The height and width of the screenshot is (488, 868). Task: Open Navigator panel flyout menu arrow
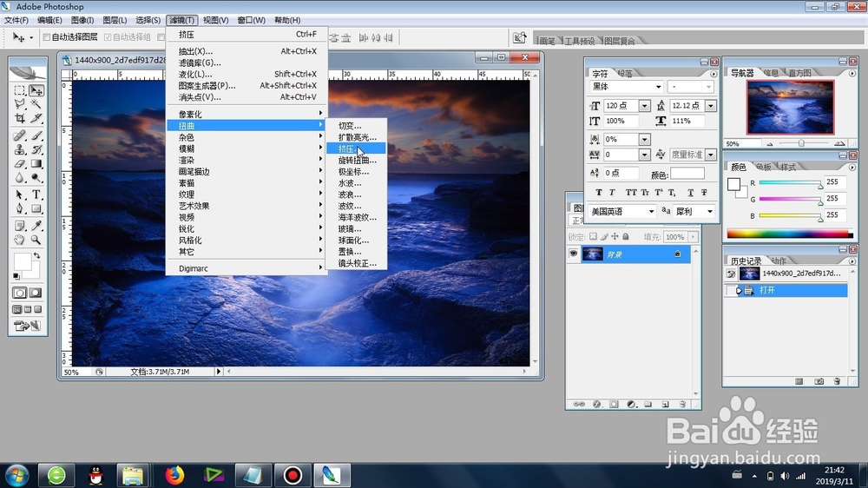tap(852, 73)
